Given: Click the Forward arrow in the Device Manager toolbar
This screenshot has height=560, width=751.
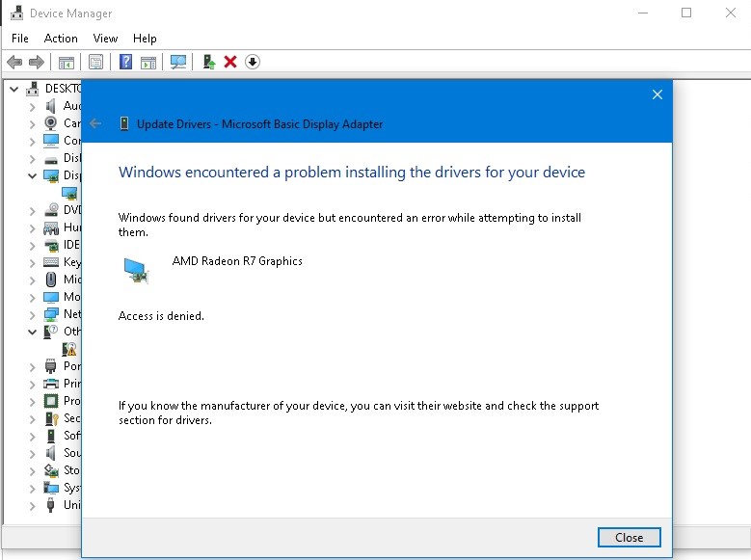Looking at the screenshot, I should coord(37,63).
